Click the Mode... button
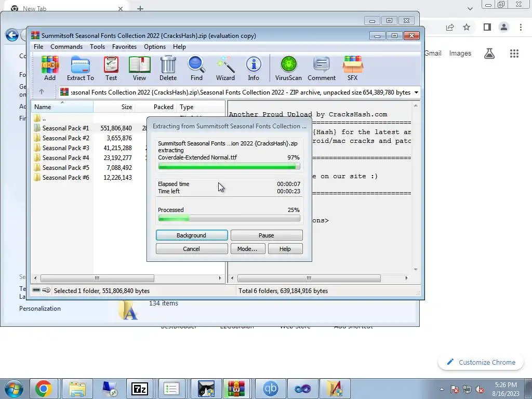 248,249
